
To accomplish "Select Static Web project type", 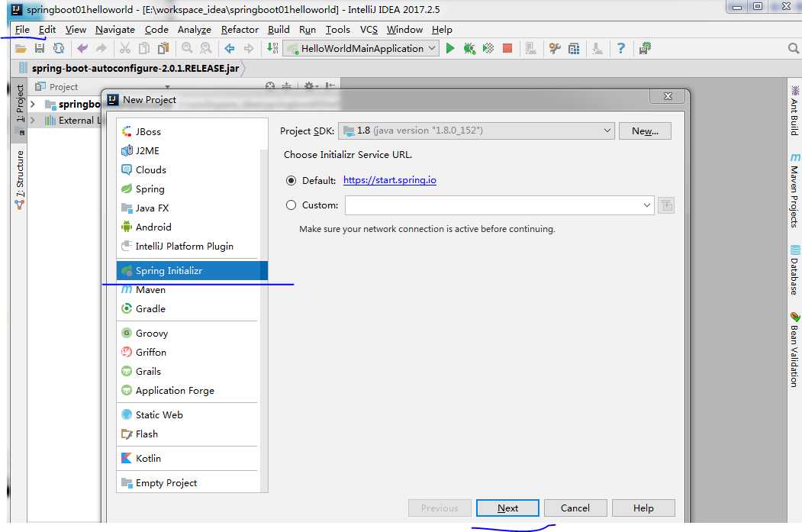I will (x=188, y=415).
